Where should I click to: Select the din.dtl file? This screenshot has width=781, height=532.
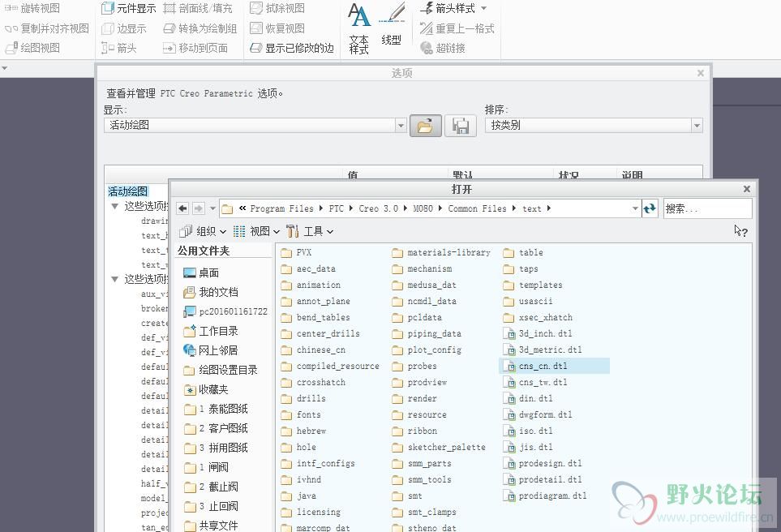click(528, 398)
